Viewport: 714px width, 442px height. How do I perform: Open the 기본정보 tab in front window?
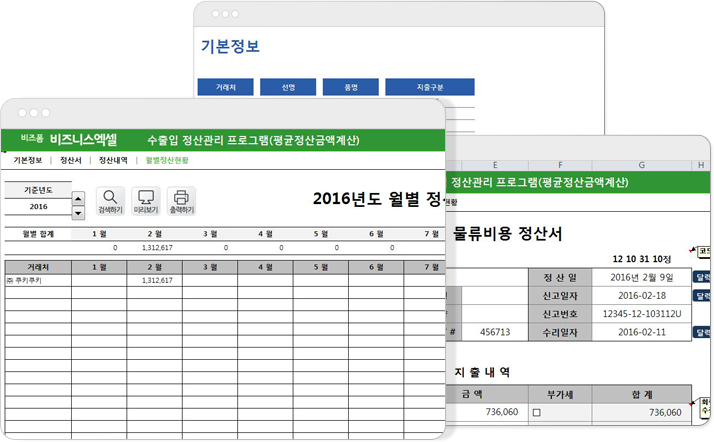pyautogui.click(x=28, y=160)
